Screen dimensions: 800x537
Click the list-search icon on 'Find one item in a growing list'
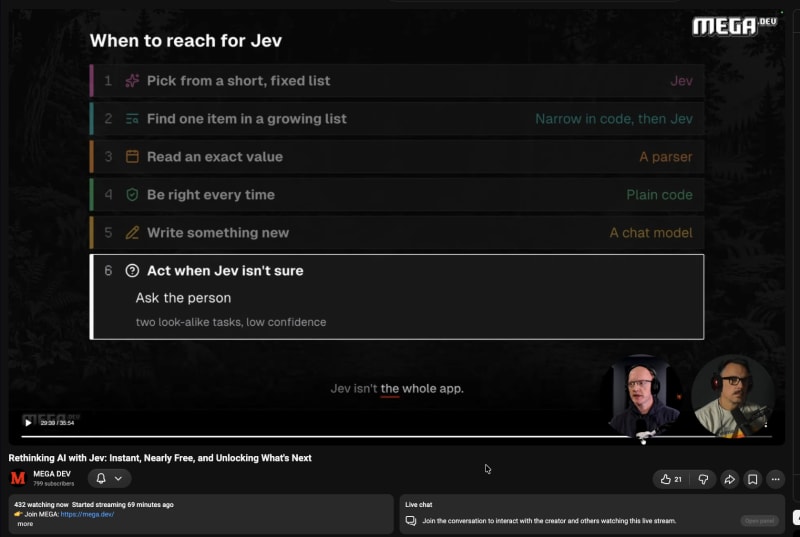click(x=132, y=119)
